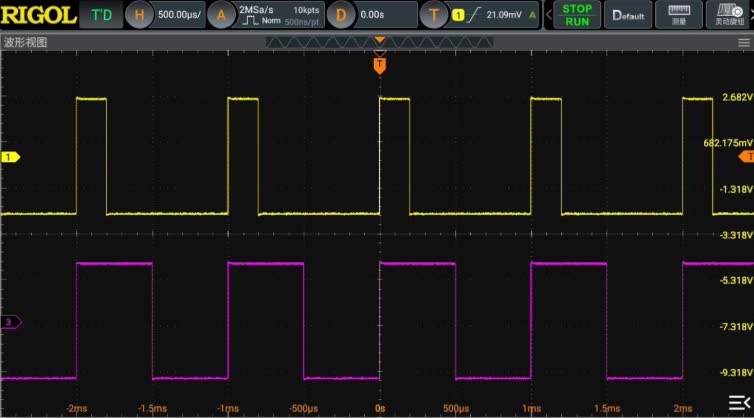Tap the -2ms time axis label
The height and width of the screenshot is (418, 754).
tap(76, 408)
